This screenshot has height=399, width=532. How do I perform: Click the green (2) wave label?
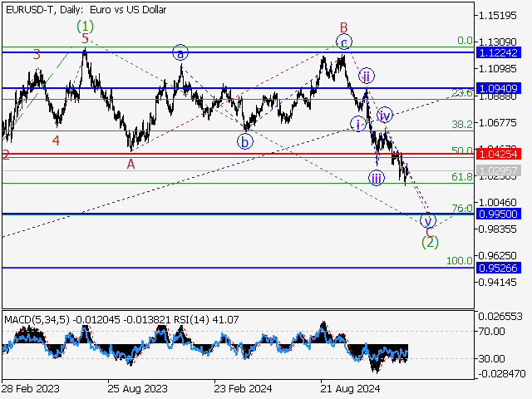[x=429, y=243]
